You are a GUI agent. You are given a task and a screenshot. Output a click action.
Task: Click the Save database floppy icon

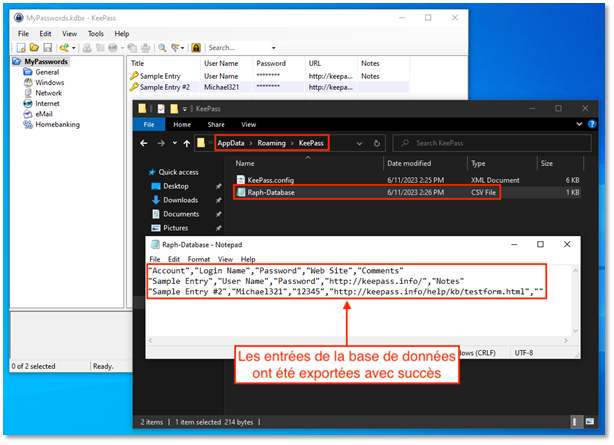(x=47, y=48)
